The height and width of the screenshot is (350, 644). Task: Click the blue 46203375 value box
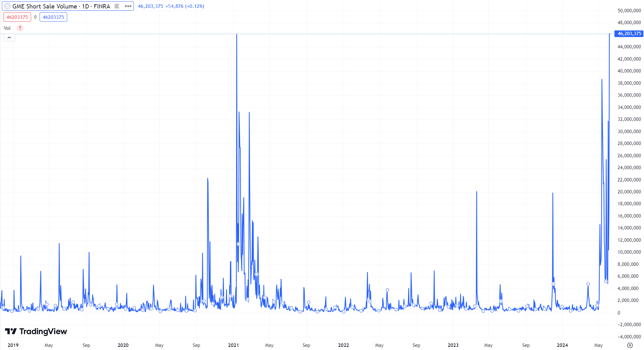tap(53, 17)
